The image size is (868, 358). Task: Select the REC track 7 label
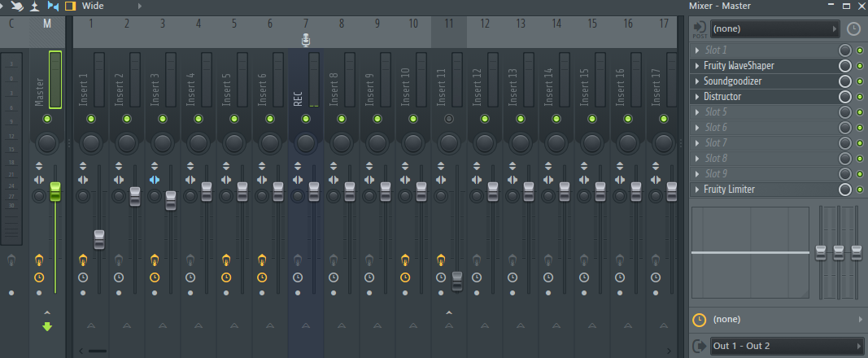coord(298,98)
